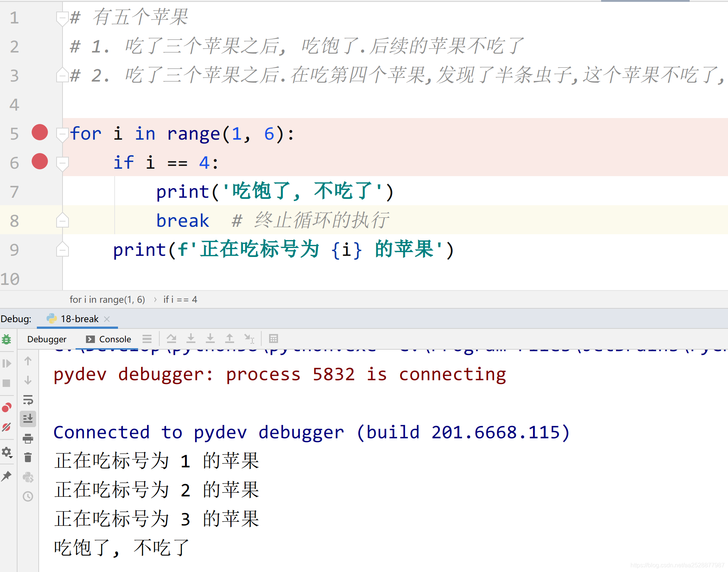Toggle scroll to end of console
The width and height of the screenshot is (728, 572).
(28, 419)
